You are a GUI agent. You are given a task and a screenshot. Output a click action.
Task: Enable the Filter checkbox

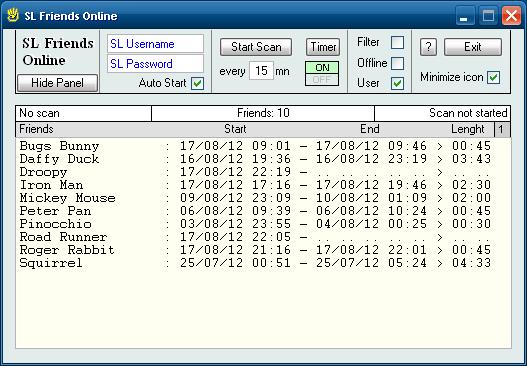[397, 43]
